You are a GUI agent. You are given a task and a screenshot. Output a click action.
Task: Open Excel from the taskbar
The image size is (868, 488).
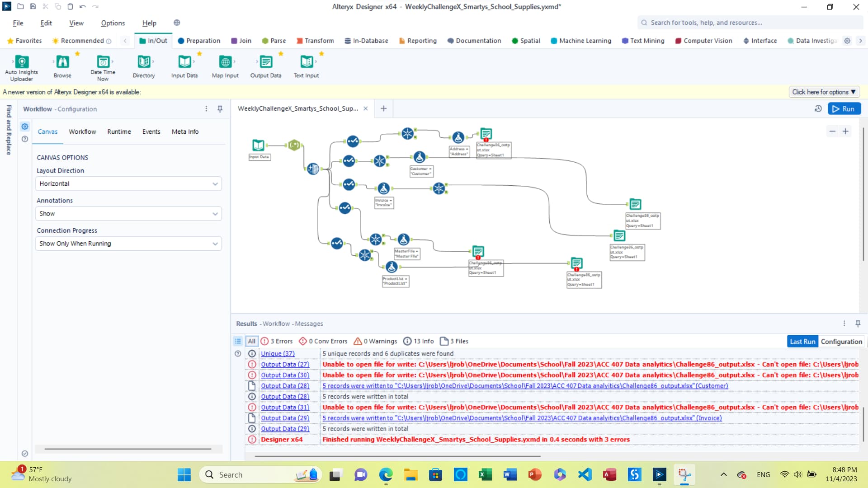click(485, 475)
